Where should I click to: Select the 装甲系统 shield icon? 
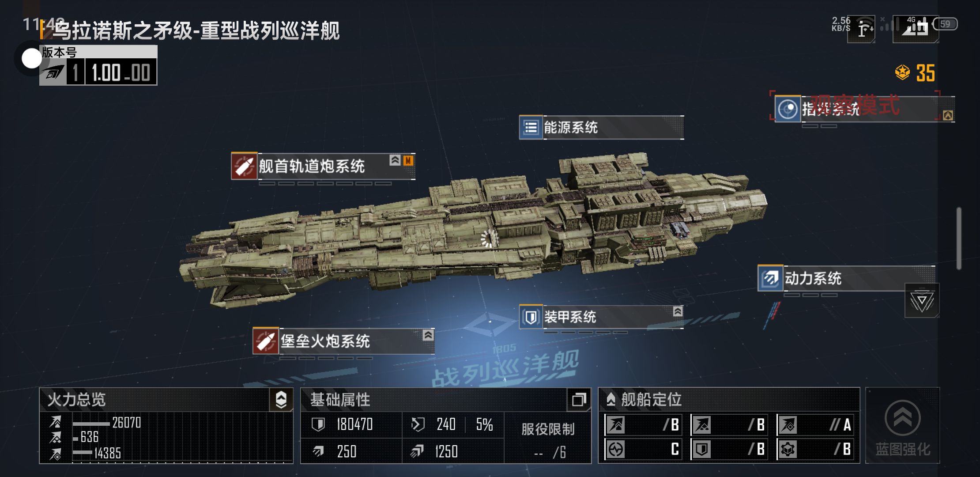pyautogui.click(x=531, y=317)
